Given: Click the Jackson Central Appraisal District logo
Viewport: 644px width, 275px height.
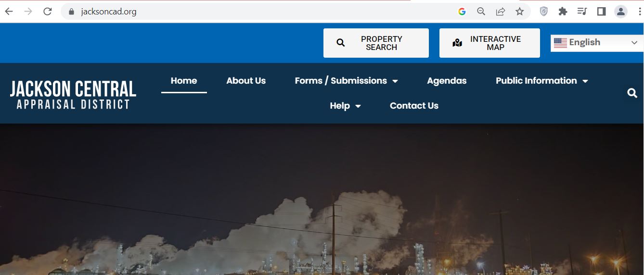Looking at the screenshot, I should (73, 94).
